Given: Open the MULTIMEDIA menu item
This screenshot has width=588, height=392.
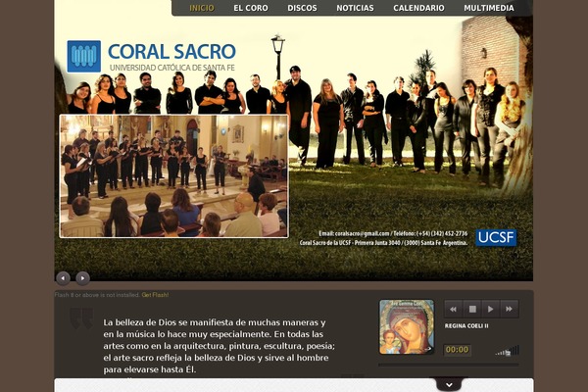Looking at the screenshot, I should [489, 8].
